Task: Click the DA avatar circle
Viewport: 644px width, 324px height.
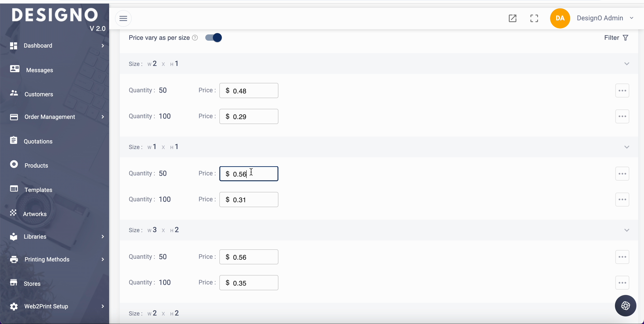Action: pos(560,18)
